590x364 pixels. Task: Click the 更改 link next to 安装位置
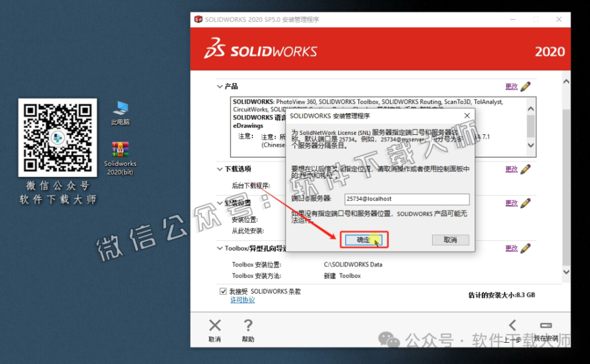(512, 203)
